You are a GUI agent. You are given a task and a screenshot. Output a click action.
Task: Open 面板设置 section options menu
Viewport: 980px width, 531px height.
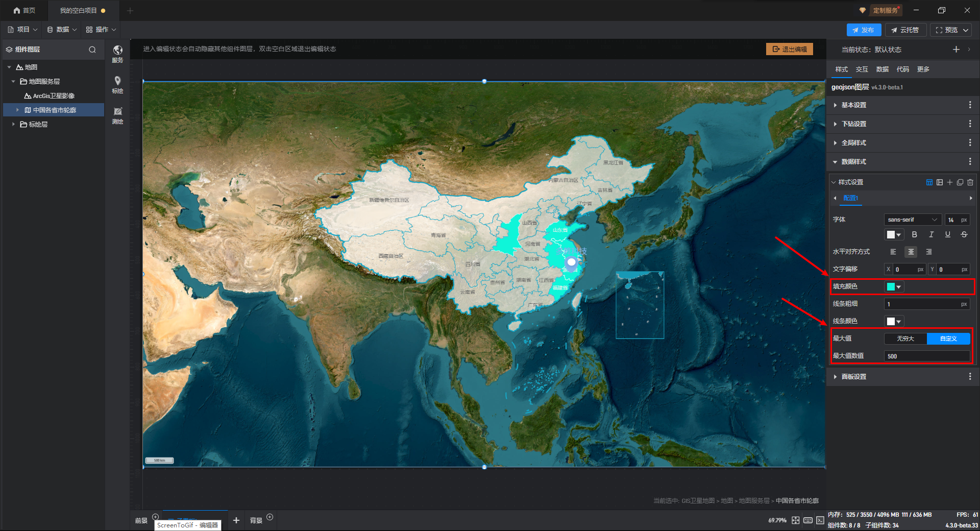pos(970,377)
